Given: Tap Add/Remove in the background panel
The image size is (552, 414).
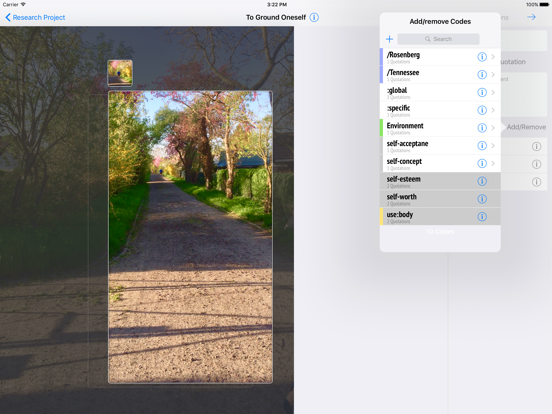Looking at the screenshot, I should (x=526, y=127).
